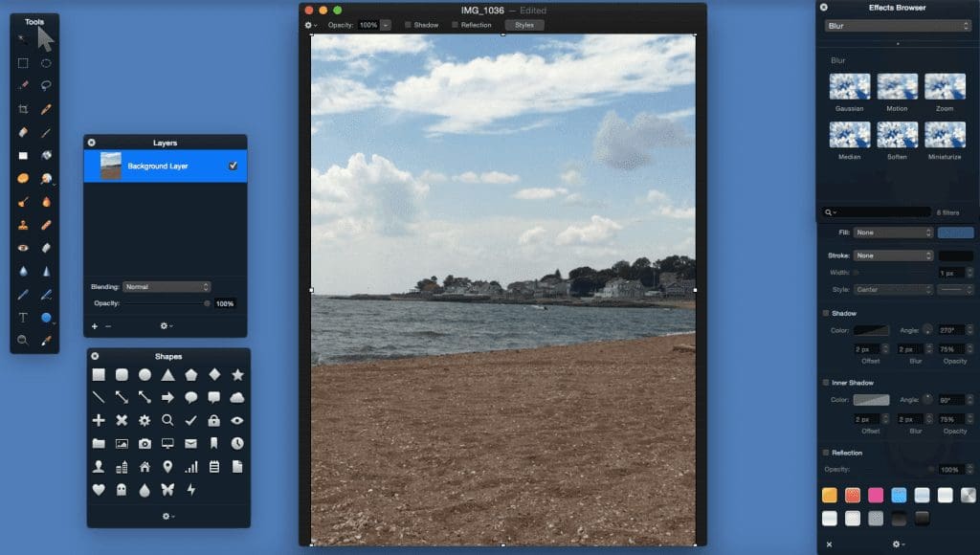Screen dimensions: 980x555
Task: Choose the cloud shape in Shapes palette
Action: click(x=237, y=397)
